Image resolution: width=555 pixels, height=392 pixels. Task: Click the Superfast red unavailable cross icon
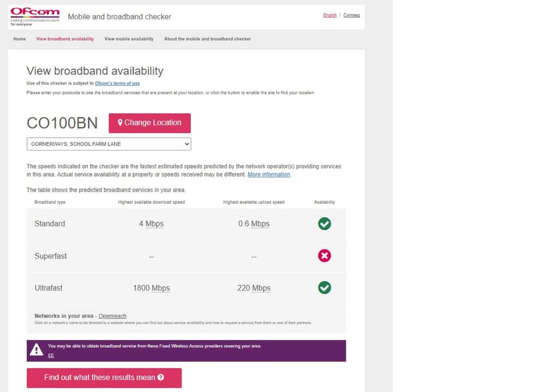[x=324, y=256]
